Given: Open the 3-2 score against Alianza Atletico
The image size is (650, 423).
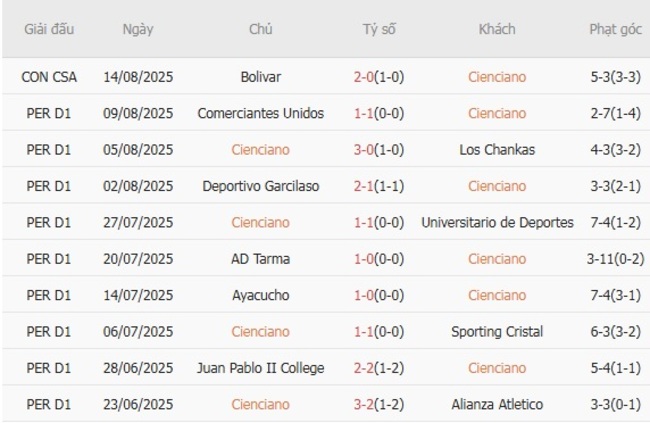Looking at the screenshot, I should pyautogui.click(x=364, y=404).
